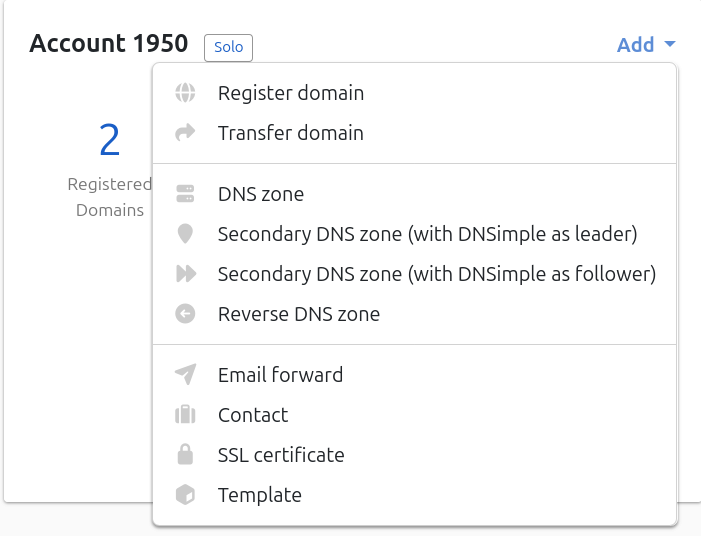Click the Account 1950 heading
This screenshot has width=701, height=536.
[108, 43]
